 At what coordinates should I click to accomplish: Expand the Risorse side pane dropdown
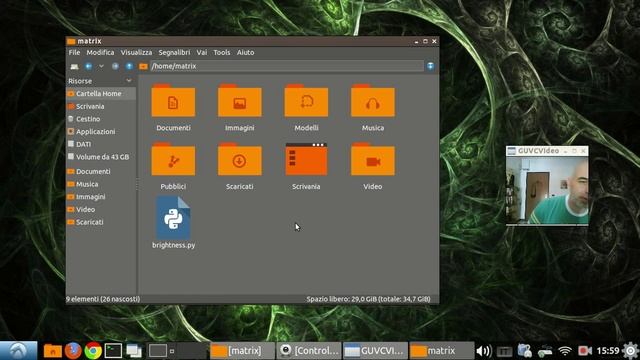click(129, 81)
